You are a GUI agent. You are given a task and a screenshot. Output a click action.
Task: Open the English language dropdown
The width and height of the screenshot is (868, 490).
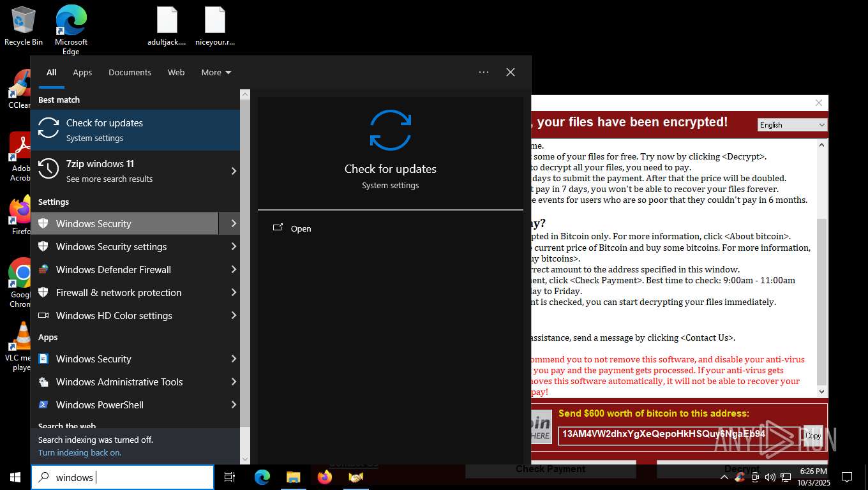[792, 125]
